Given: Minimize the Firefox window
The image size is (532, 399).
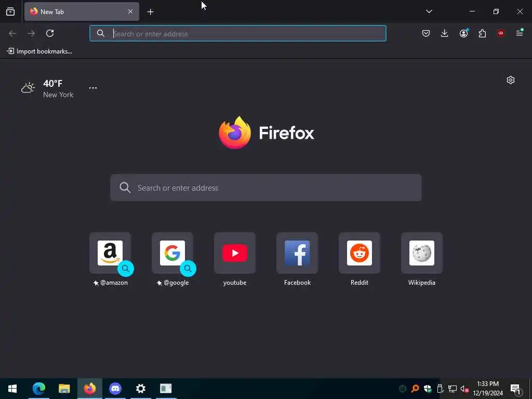Looking at the screenshot, I should (x=472, y=11).
